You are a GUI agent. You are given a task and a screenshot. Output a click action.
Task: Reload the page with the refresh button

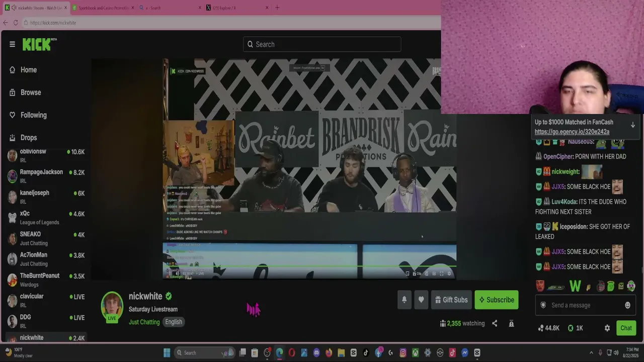pyautogui.click(x=16, y=23)
